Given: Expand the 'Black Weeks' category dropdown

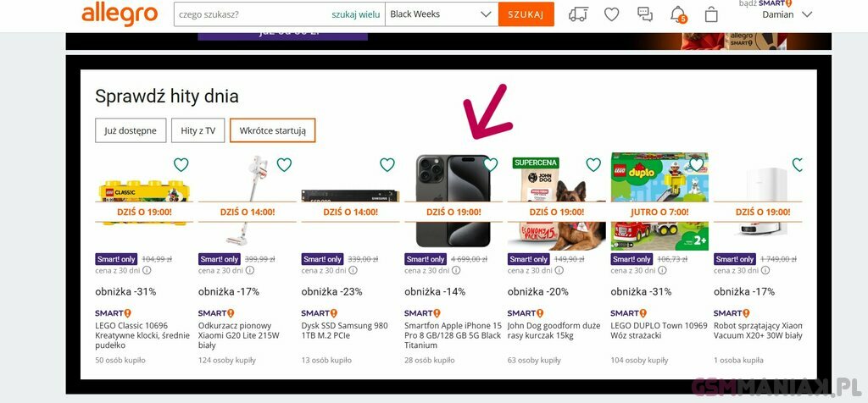Looking at the screenshot, I should click(441, 14).
